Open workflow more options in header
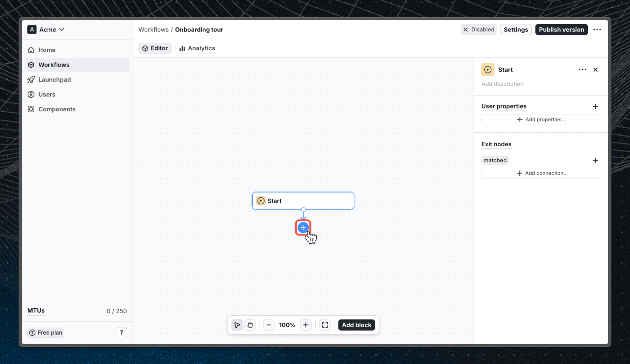630x364 pixels. point(597,30)
